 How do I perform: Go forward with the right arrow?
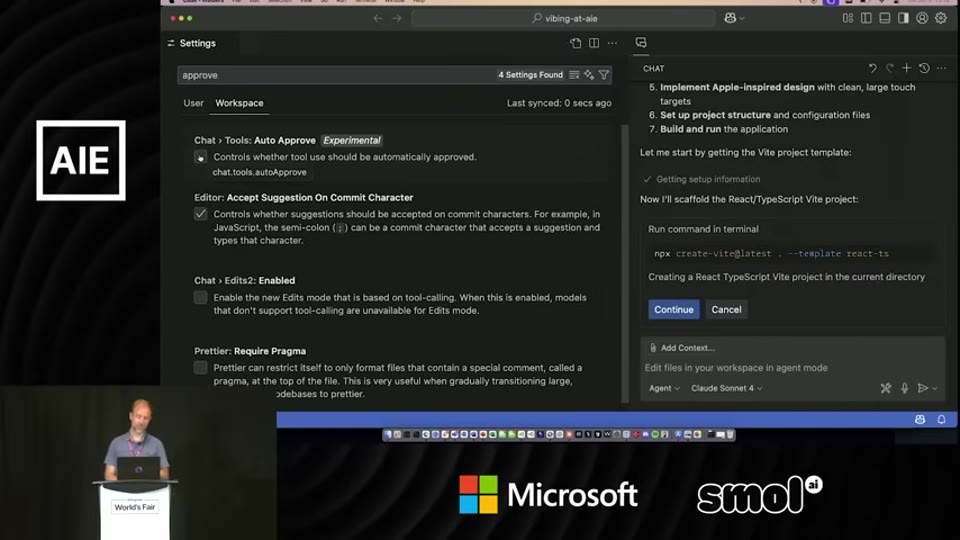tap(397, 18)
